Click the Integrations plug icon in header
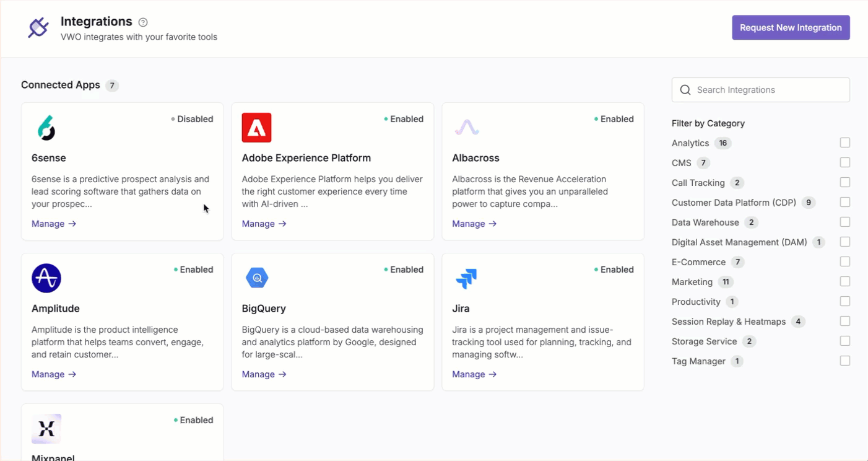 tap(38, 28)
